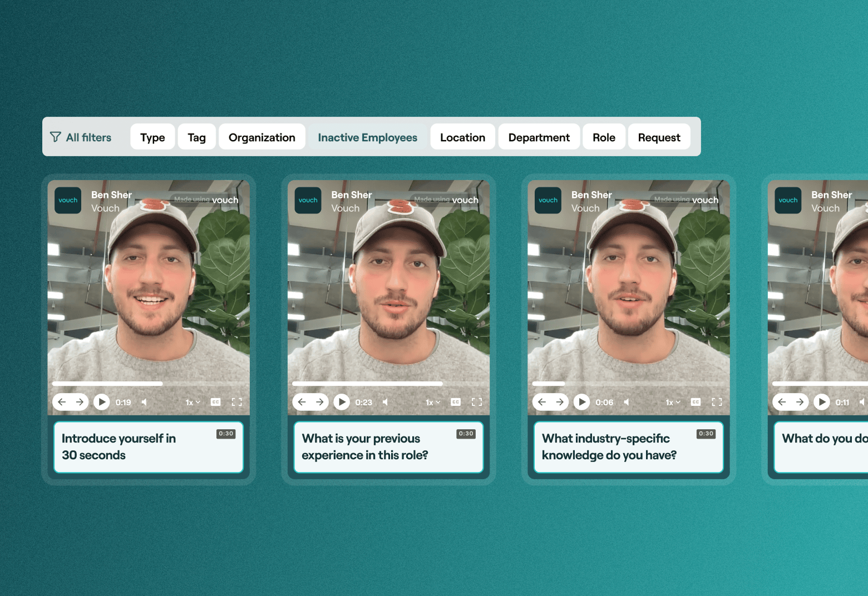Click the 0:06 timestamp on 'industry-specific knowledge' video
This screenshot has height=596, width=868.
[604, 402]
